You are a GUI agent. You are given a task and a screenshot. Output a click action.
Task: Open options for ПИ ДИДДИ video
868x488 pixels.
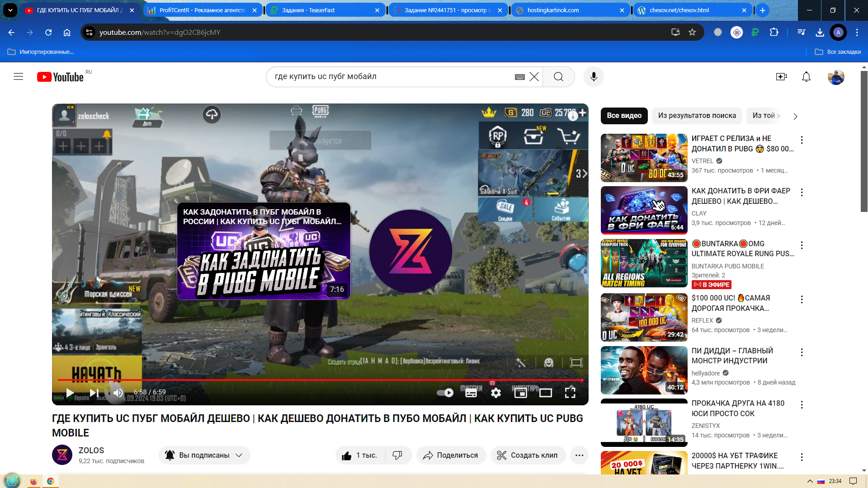802,352
